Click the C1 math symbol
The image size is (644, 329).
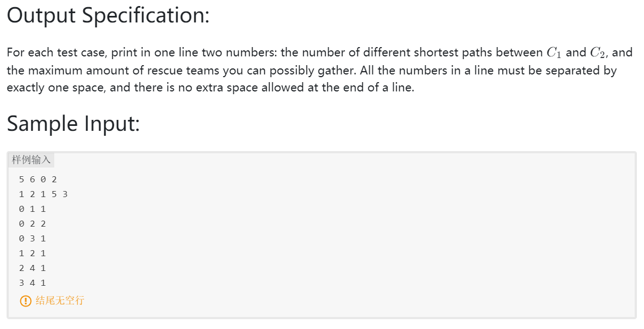pos(554,53)
